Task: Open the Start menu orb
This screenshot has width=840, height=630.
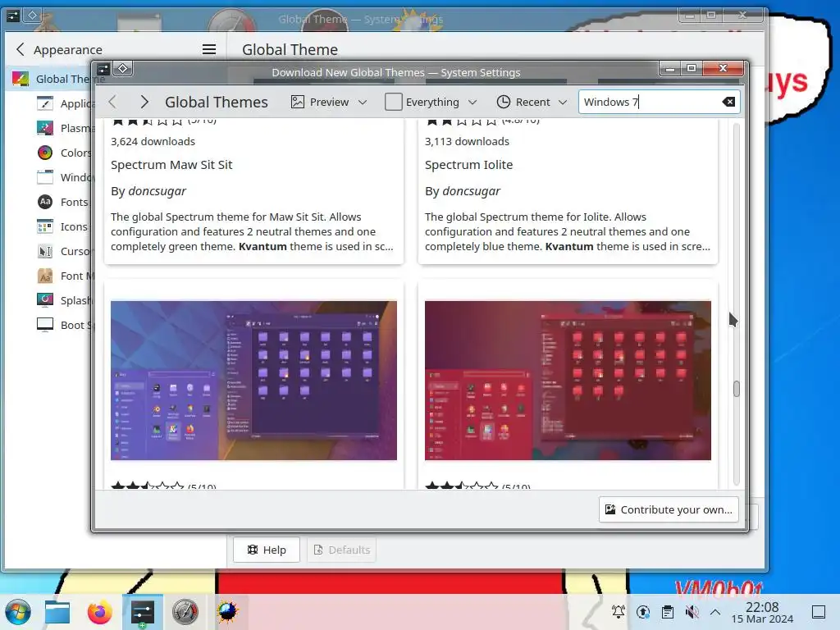Action: tap(18, 611)
